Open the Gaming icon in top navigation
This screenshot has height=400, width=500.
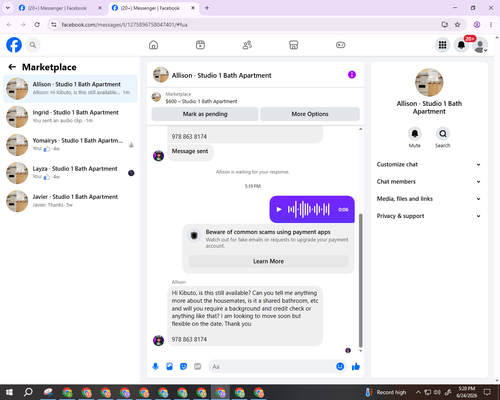click(340, 45)
